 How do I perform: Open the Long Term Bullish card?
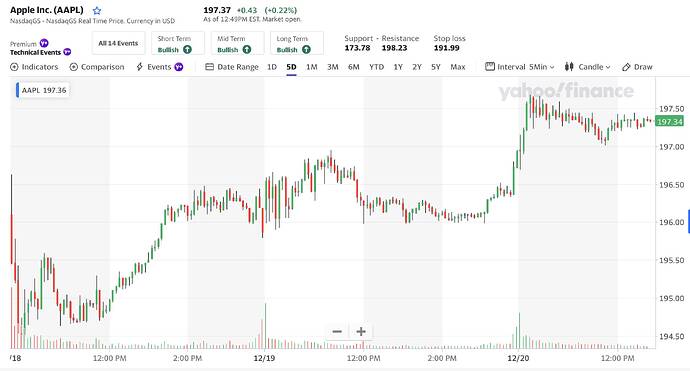tap(297, 43)
